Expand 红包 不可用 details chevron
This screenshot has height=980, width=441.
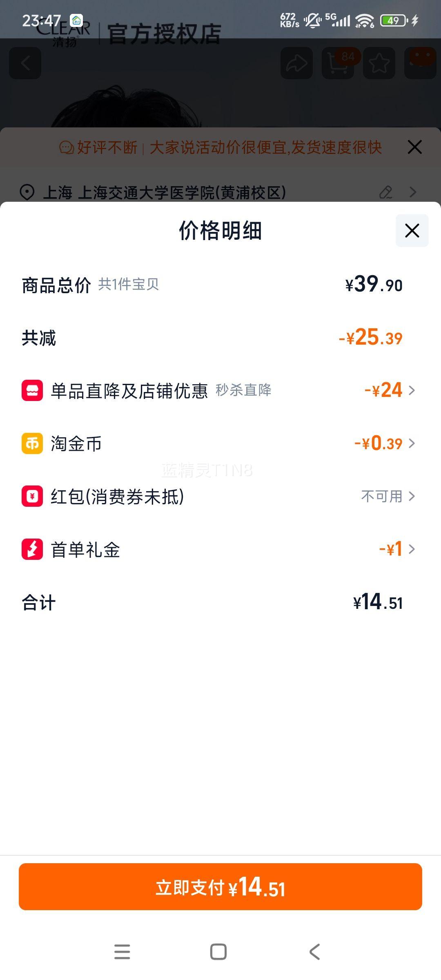coord(412,497)
